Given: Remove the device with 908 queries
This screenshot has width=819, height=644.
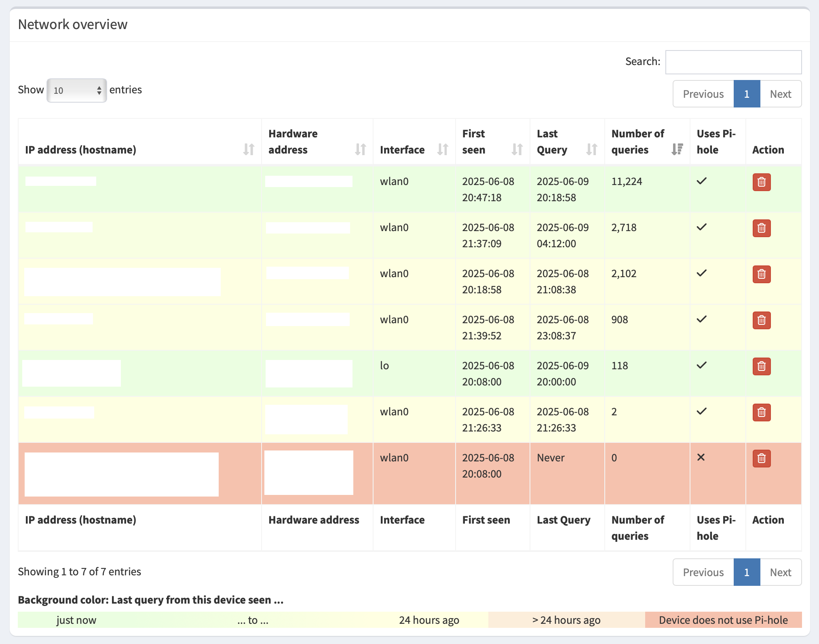Looking at the screenshot, I should 761,320.
